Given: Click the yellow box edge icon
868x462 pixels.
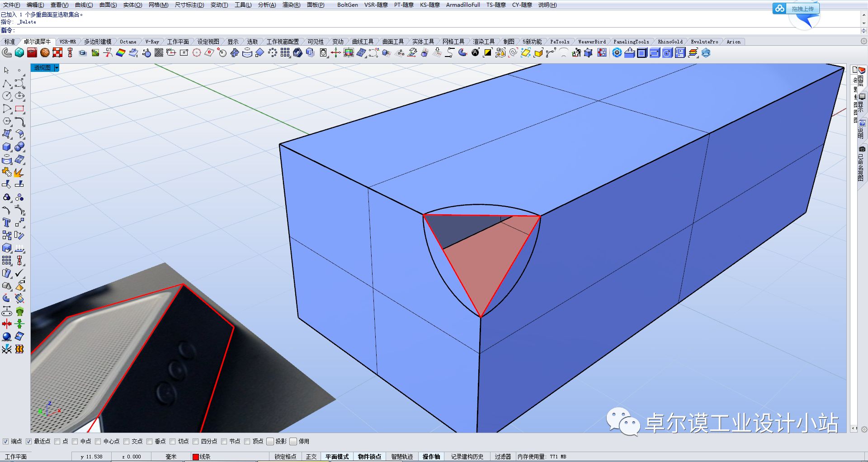Looking at the screenshot, I should click(538, 53).
